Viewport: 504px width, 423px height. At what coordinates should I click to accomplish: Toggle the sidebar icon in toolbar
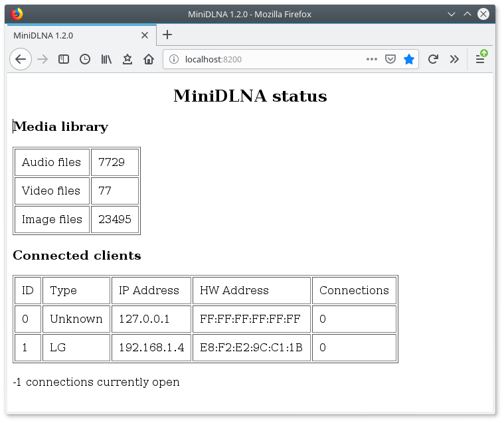click(x=63, y=59)
